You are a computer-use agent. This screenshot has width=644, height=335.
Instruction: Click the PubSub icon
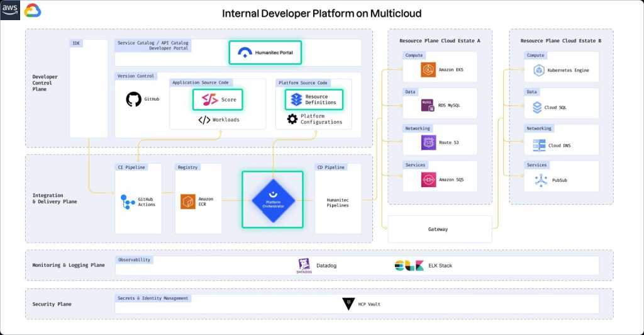pos(540,180)
